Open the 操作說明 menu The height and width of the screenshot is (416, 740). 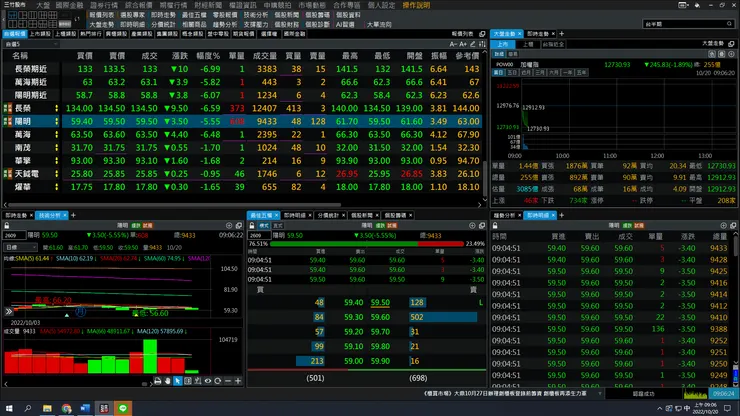416,5
